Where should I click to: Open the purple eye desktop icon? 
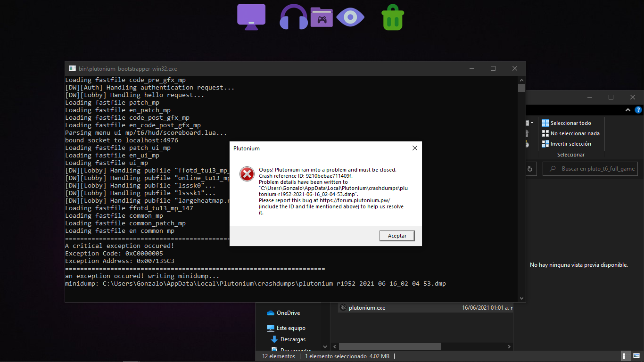[x=350, y=17]
